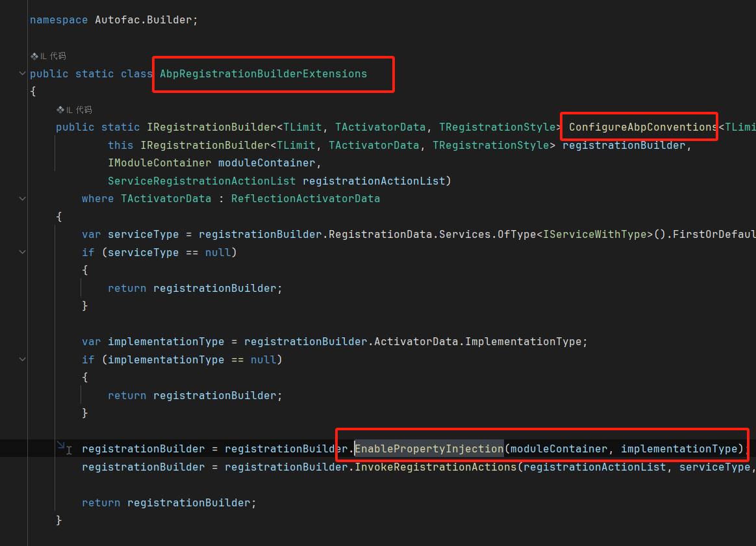Click the IModuleContainer parameter type

tap(160, 163)
